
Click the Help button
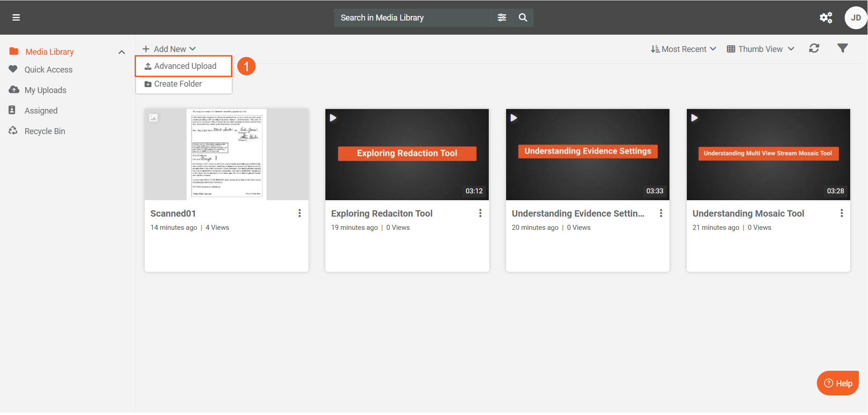coord(837,383)
